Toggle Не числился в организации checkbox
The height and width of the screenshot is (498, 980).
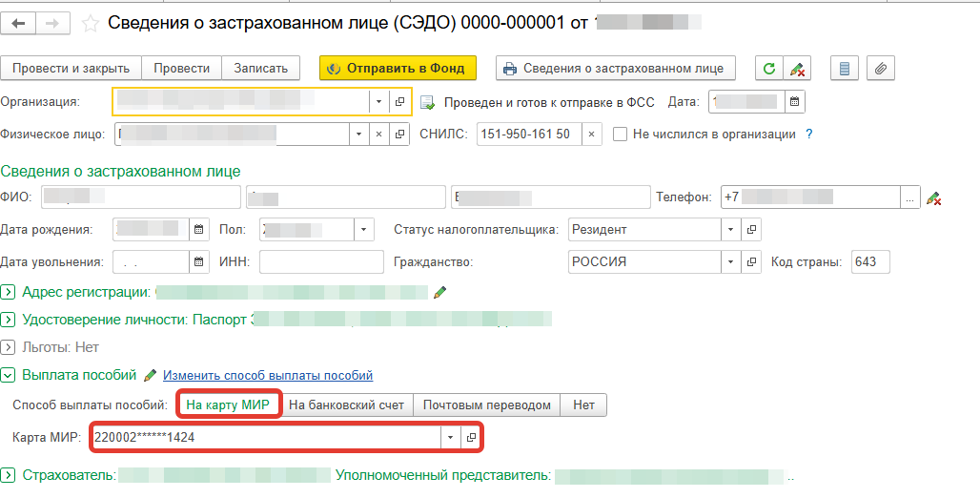tap(620, 134)
